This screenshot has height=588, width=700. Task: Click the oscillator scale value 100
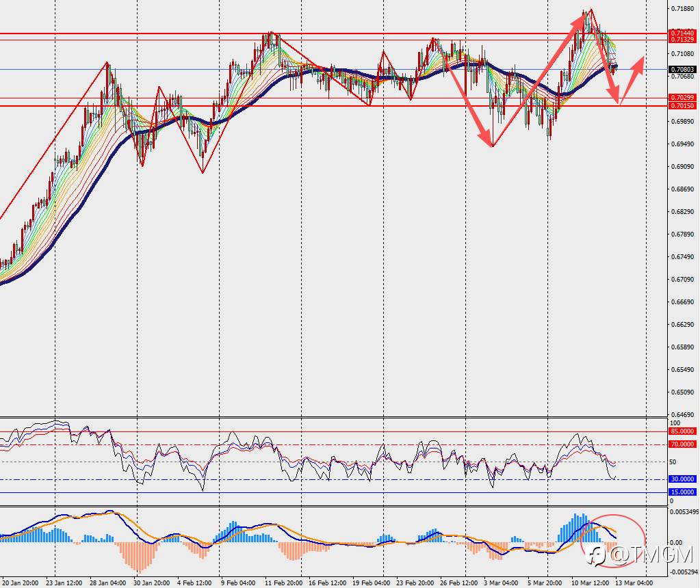click(675, 423)
